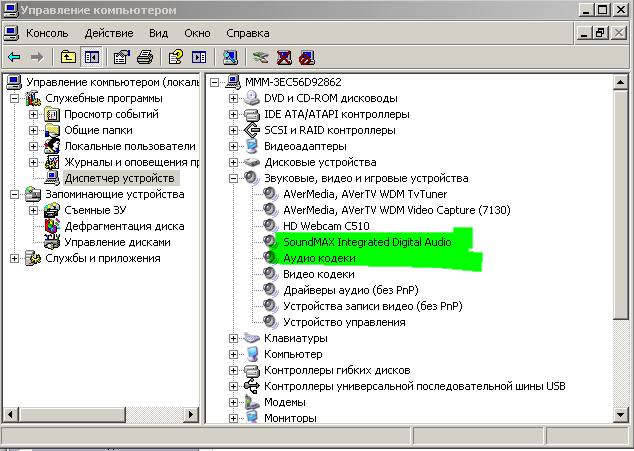Click the disable device toolbar icon
The image size is (634, 451).
[307, 57]
